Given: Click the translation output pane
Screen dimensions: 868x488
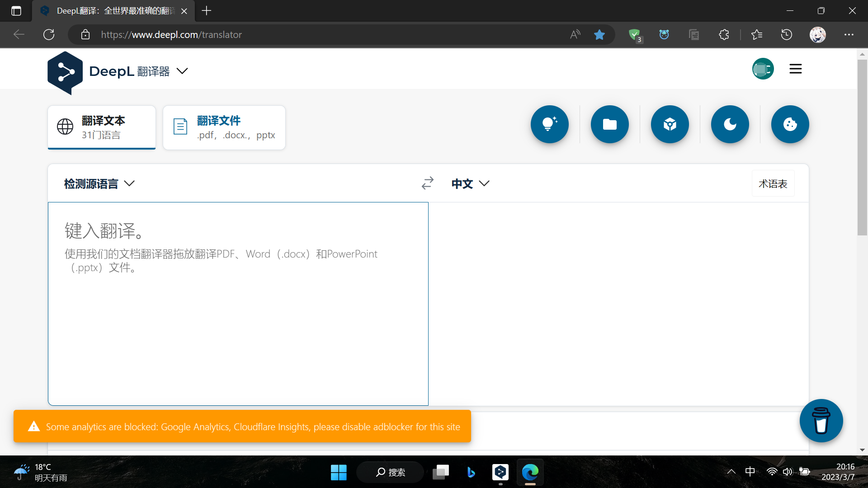Looking at the screenshot, I should (x=618, y=304).
